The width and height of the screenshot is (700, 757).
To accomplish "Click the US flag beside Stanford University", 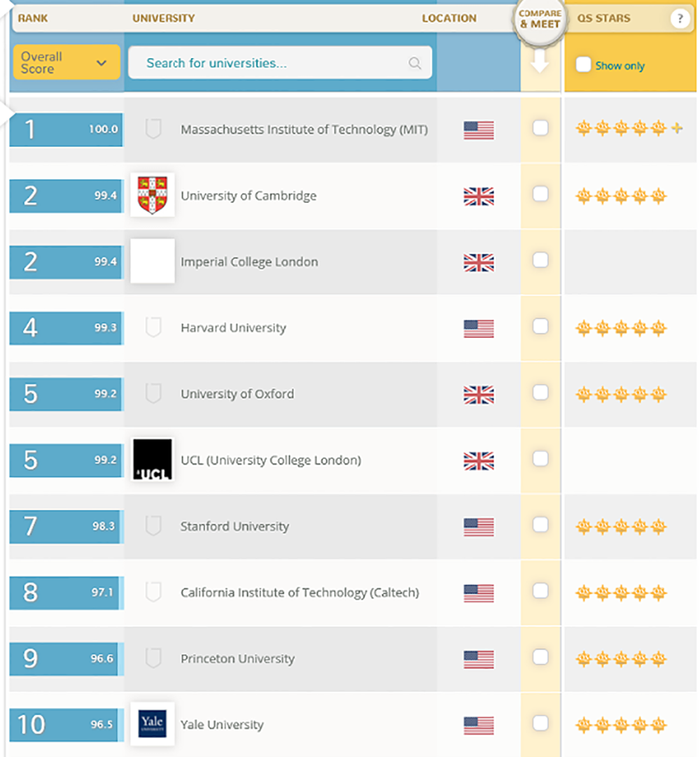I will tap(479, 527).
